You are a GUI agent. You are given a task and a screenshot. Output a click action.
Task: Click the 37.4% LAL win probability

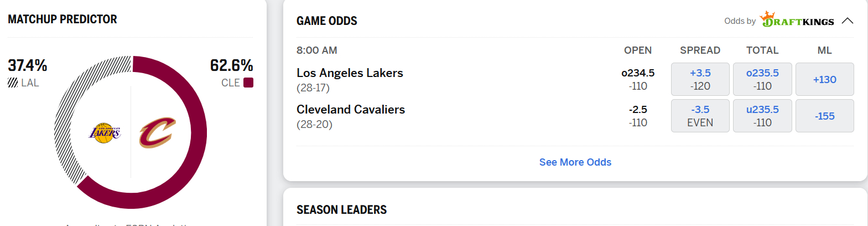tap(28, 65)
